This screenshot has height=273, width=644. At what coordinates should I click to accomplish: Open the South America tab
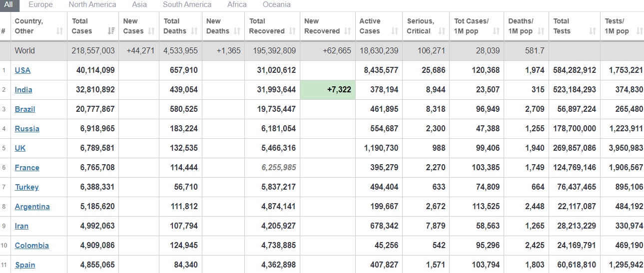coord(187,4)
